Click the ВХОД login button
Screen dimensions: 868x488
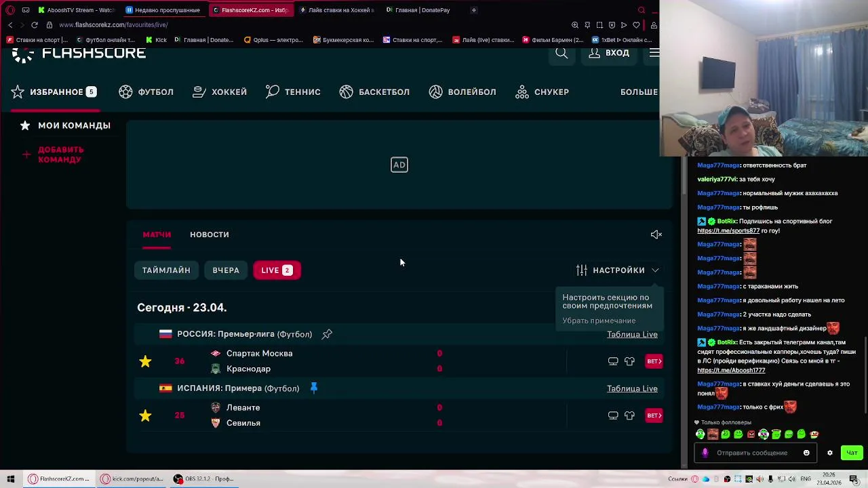[x=609, y=53]
